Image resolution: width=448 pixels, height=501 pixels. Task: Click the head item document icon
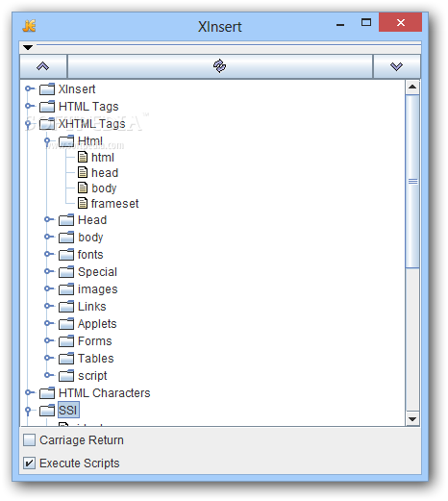tap(83, 172)
